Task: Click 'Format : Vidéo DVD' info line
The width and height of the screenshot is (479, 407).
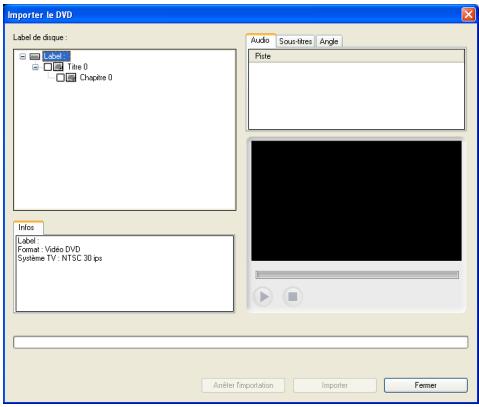Action: click(x=49, y=249)
